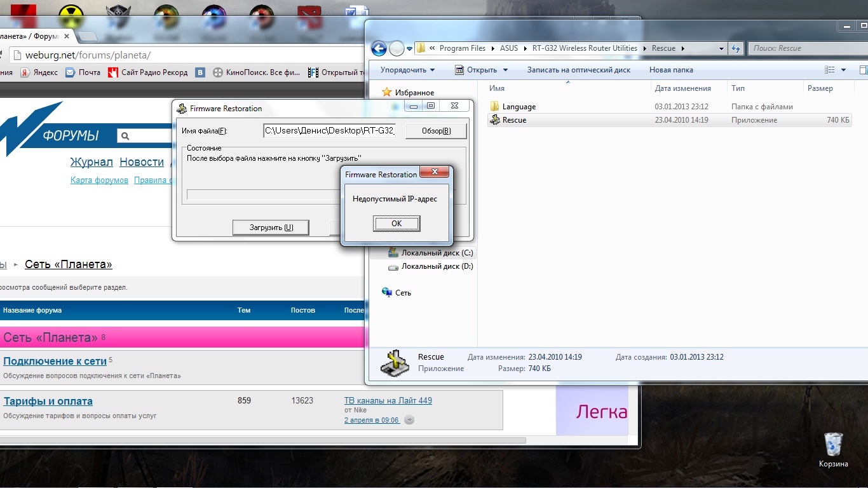The image size is (868, 488).
Task: Select the Rescue application icon in the file list
Action: pos(495,120)
